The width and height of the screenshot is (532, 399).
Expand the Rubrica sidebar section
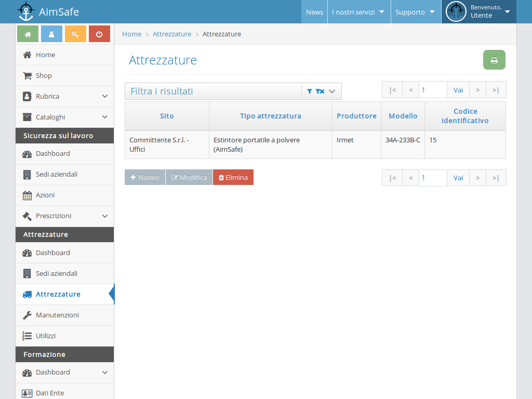(x=64, y=96)
